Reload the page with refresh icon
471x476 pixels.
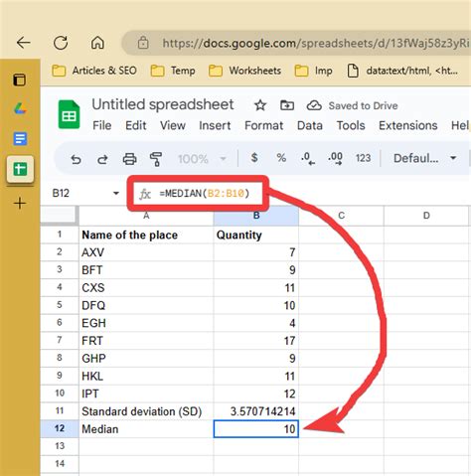[61, 43]
